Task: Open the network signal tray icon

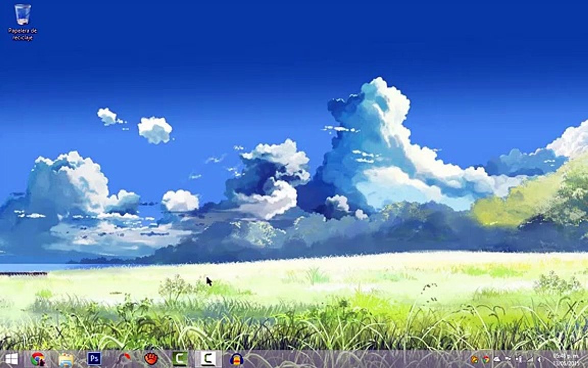Action: pos(530,359)
